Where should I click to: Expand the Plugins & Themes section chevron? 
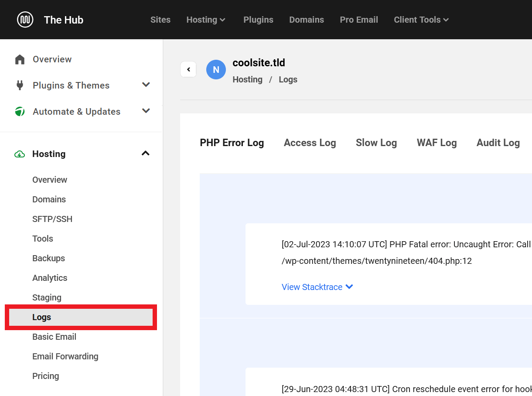click(x=146, y=85)
